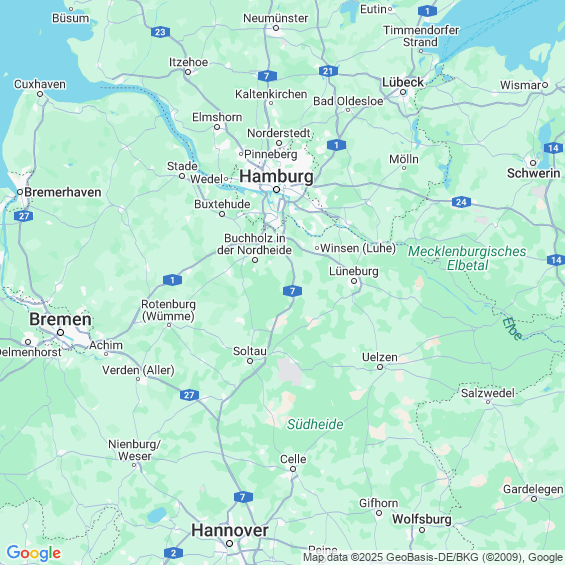Click the A21 highway shield near Bad Oldesloe
Screen dimensions: 565x565
(328, 71)
